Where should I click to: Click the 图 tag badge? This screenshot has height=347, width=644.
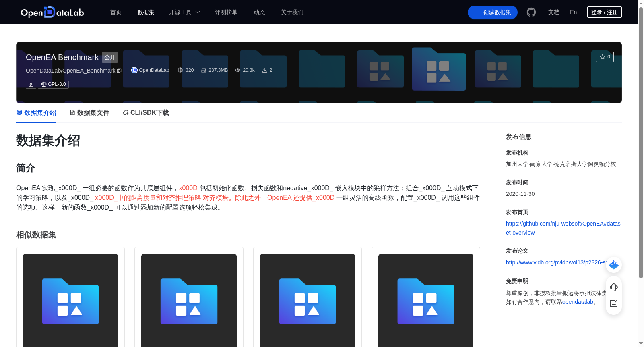pos(31,84)
